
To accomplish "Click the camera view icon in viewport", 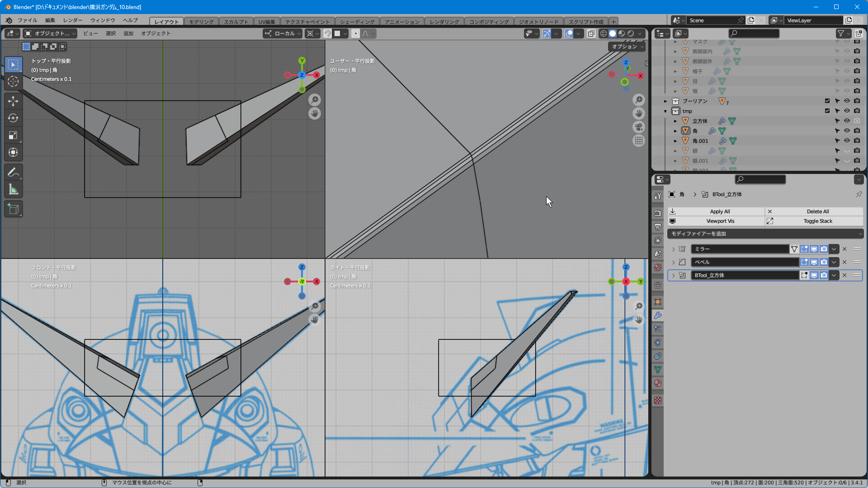I will (638, 127).
